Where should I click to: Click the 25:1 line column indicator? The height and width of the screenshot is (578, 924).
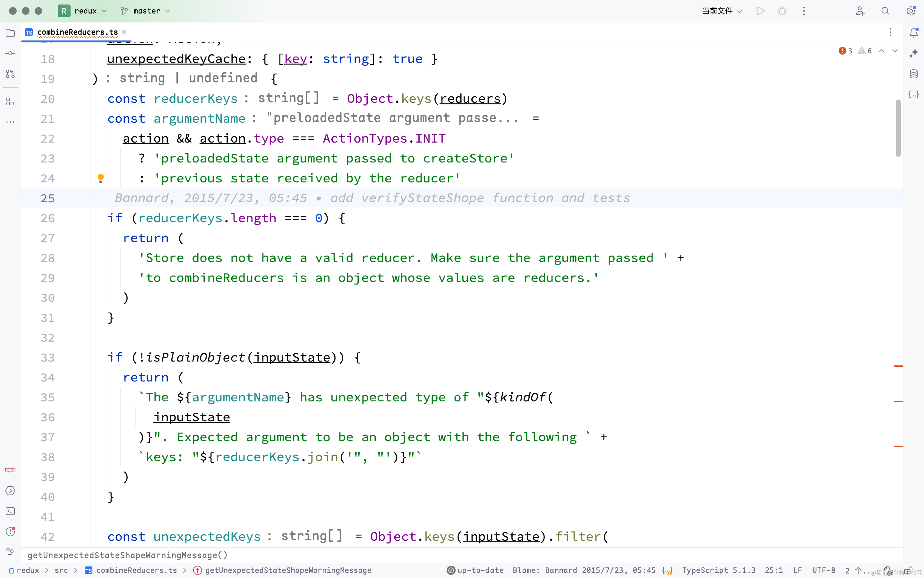pos(774,570)
